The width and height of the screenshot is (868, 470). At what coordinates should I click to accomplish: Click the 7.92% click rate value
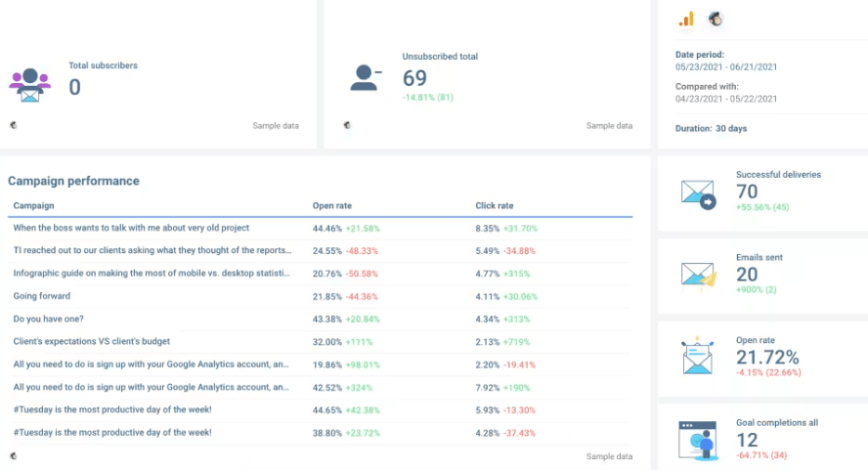click(488, 388)
